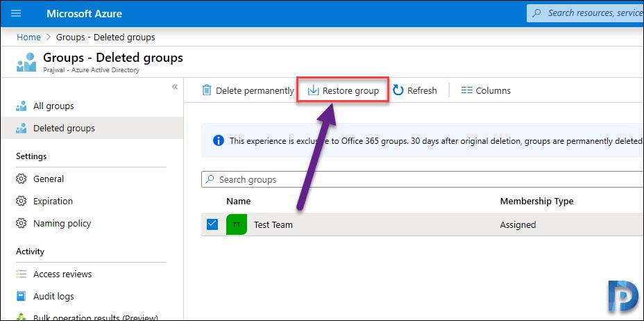
Task: Open the hamburger portal menu
Action: tap(16, 13)
